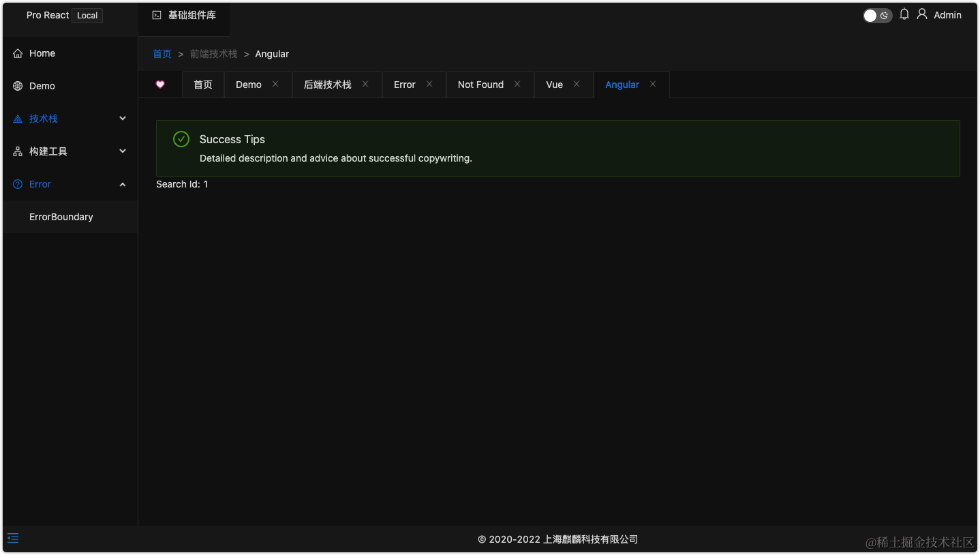
Task: Click the 构建工具 structure icon
Action: (x=18, y=151)
